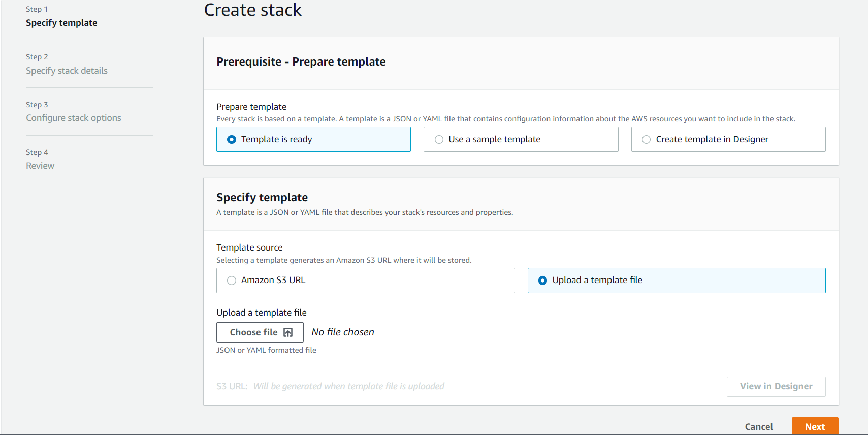Click the 'Prerequisite - Prepare template' heading
The width and height of the screenshot is (868, 435).
(x=301, y=62)
